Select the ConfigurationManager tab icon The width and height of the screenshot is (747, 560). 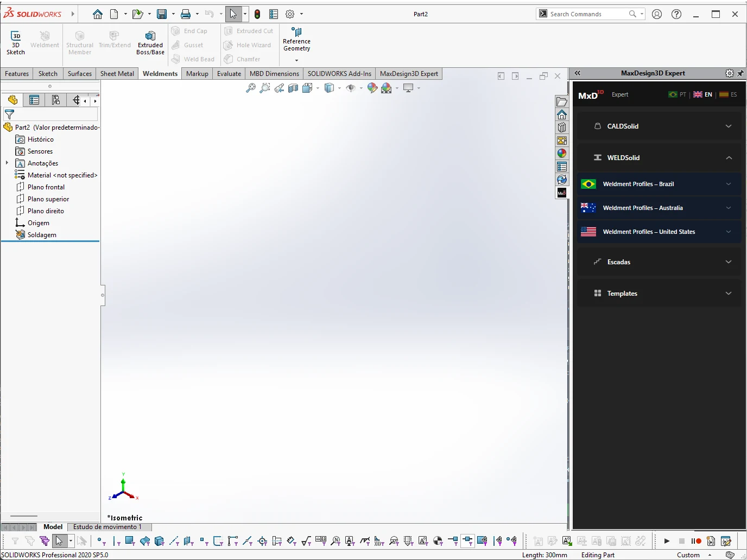pos(55,100)
